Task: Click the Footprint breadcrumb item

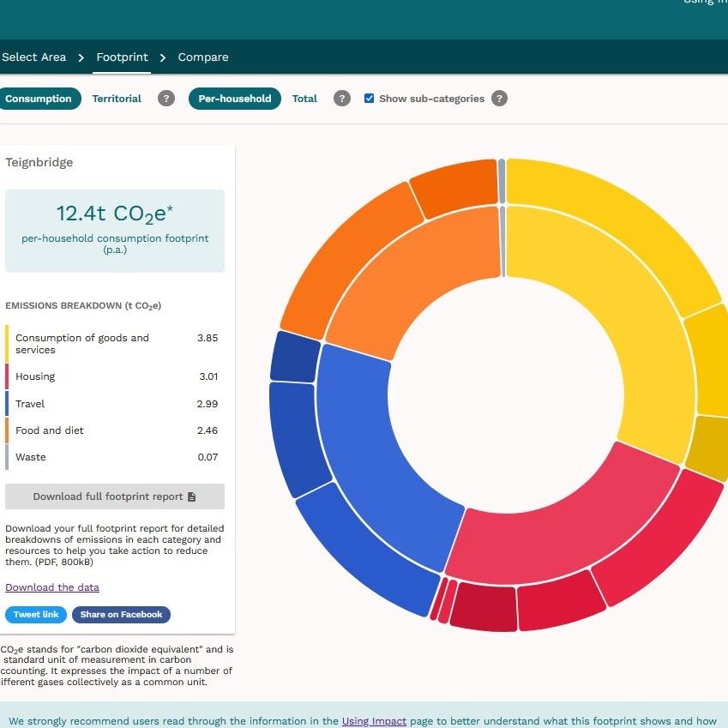Action: (122, 57)
